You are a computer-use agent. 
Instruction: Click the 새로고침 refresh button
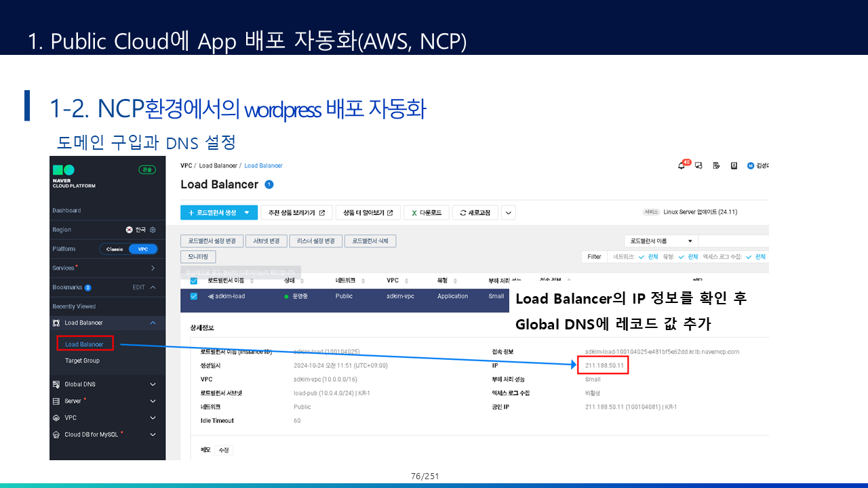[x=475, y=213]
